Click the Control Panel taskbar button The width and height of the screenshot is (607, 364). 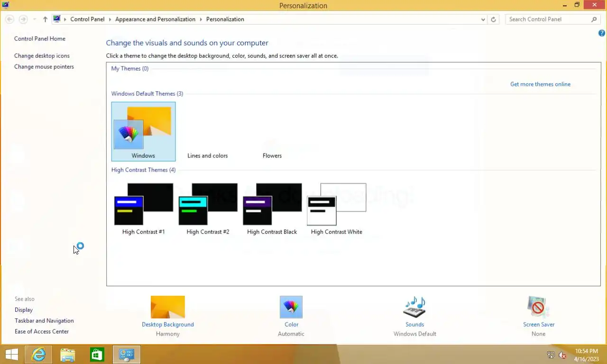click(x=127, y=355)
